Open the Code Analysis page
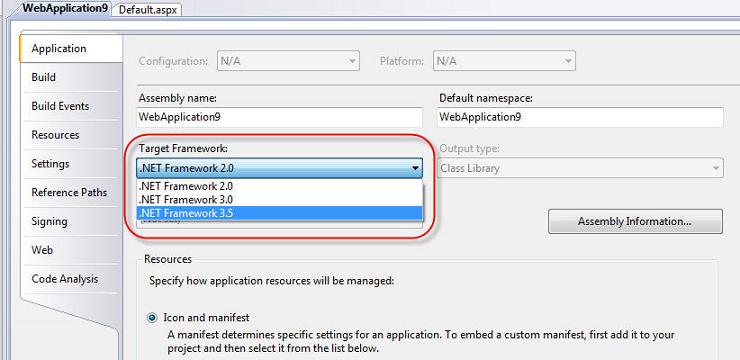Screen dimensions: 740x360 [71, 279]
